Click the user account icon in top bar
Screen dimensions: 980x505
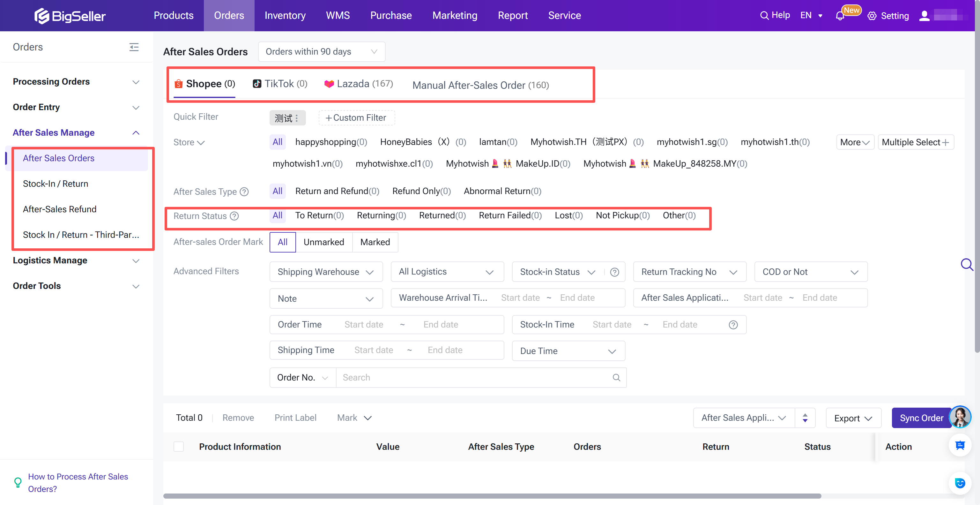click(x=924, y=16)
